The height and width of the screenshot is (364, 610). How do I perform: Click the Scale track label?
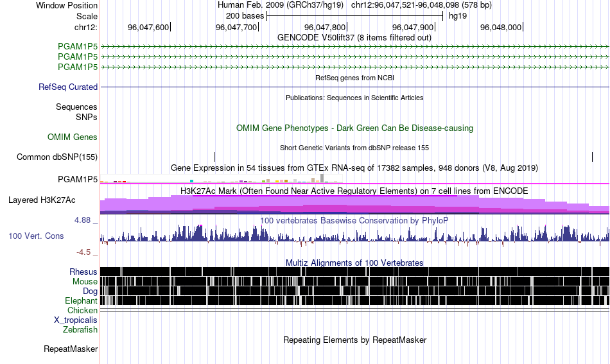(87, 16)
